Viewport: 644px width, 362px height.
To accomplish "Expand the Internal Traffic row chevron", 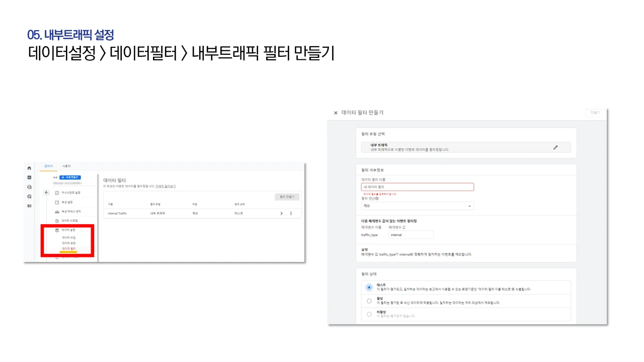I will click(x=282, y=213).
